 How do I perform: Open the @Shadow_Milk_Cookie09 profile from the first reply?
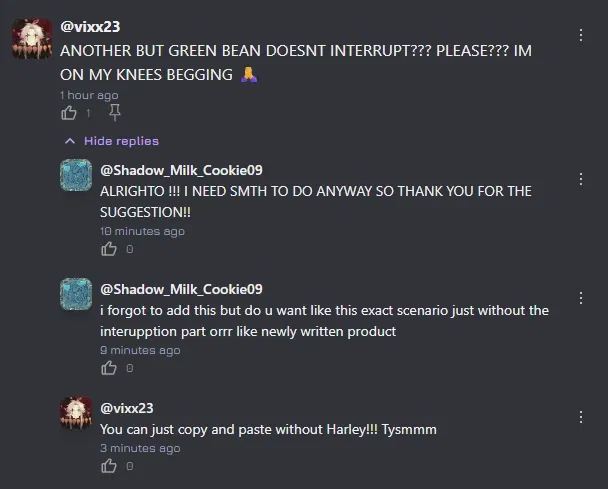click(181, 170)
